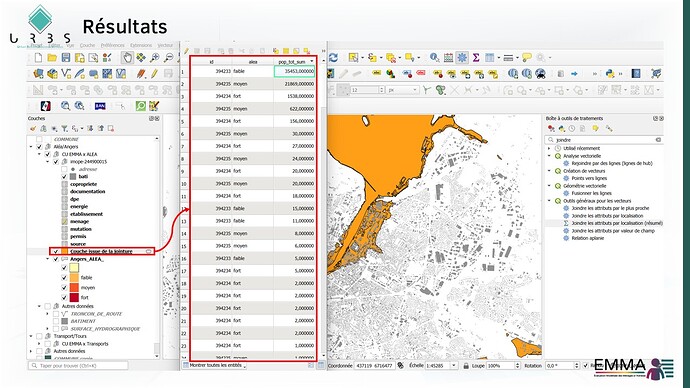Open the processing toolbox gear icon
This screenshot has width=690, height=388.
(x=462, y=58)
